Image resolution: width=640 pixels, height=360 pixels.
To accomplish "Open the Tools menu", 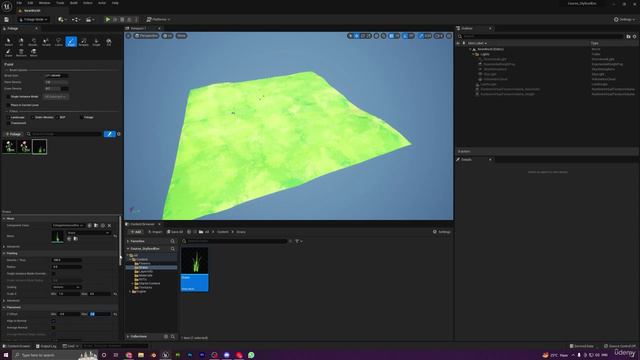I will click(x=60, y=3).
